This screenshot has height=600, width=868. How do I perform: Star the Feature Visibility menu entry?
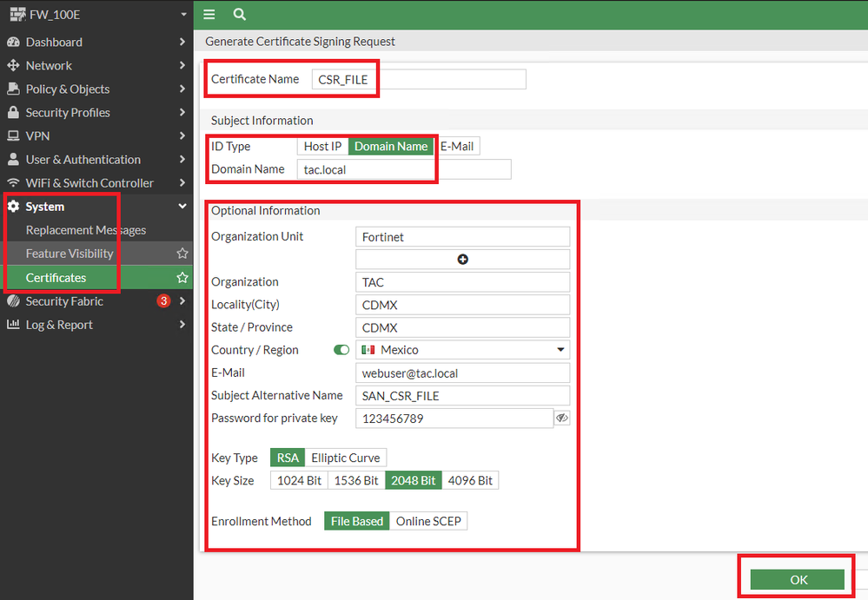pos(182,254)
